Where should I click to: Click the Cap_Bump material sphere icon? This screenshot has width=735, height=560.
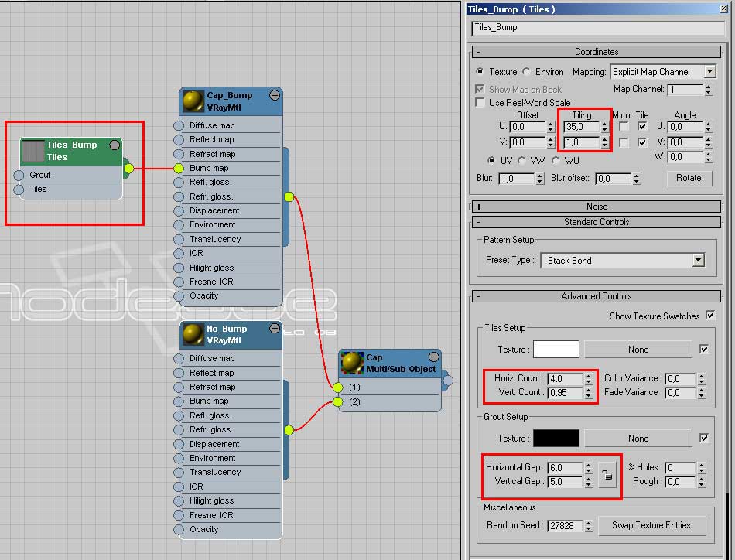coord(193,101)
